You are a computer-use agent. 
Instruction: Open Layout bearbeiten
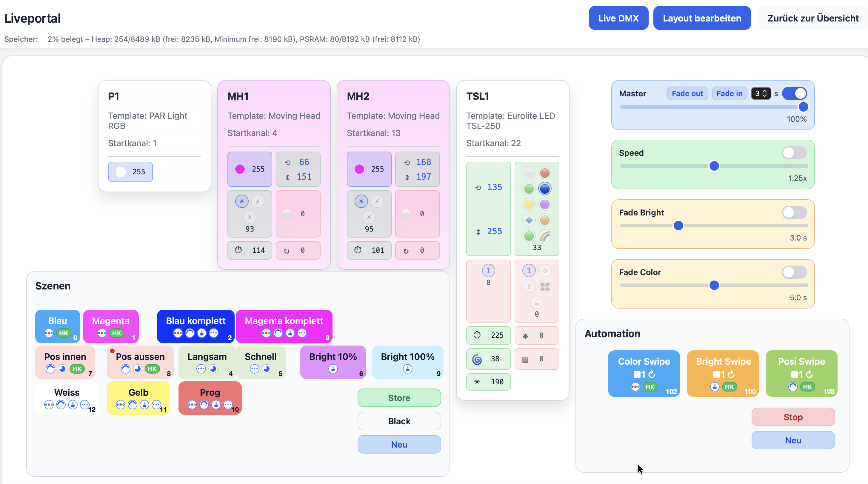coord(702,18)
